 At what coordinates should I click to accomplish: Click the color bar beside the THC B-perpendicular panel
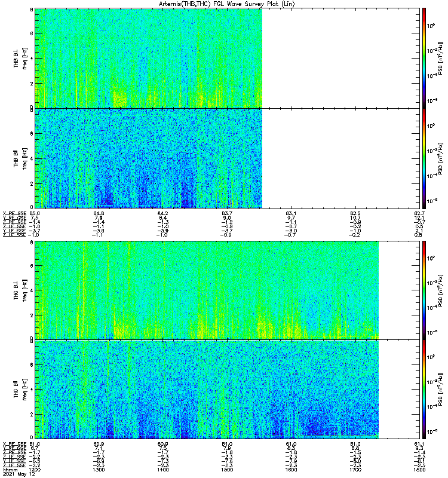tap(424, 290)
